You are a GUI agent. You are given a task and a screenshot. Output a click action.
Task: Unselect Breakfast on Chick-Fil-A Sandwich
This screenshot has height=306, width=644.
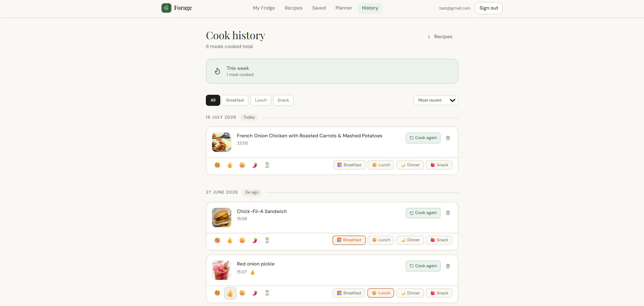349,240
